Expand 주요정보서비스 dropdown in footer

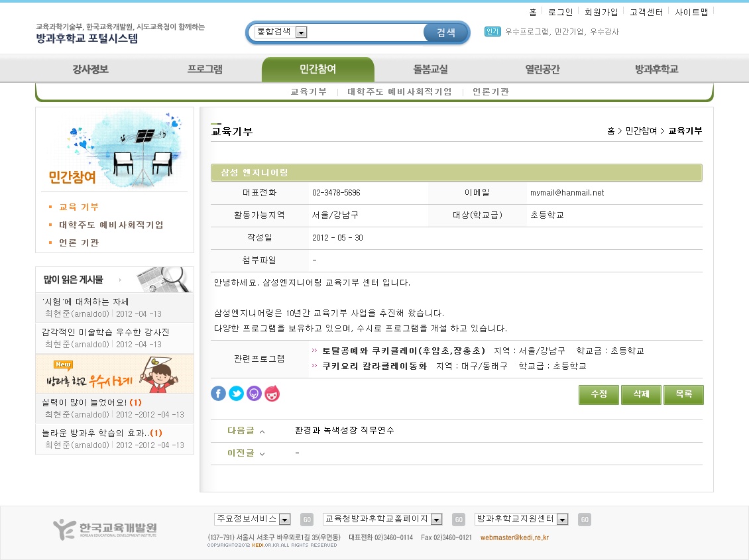pyautogui.click(x=253, y=519)
